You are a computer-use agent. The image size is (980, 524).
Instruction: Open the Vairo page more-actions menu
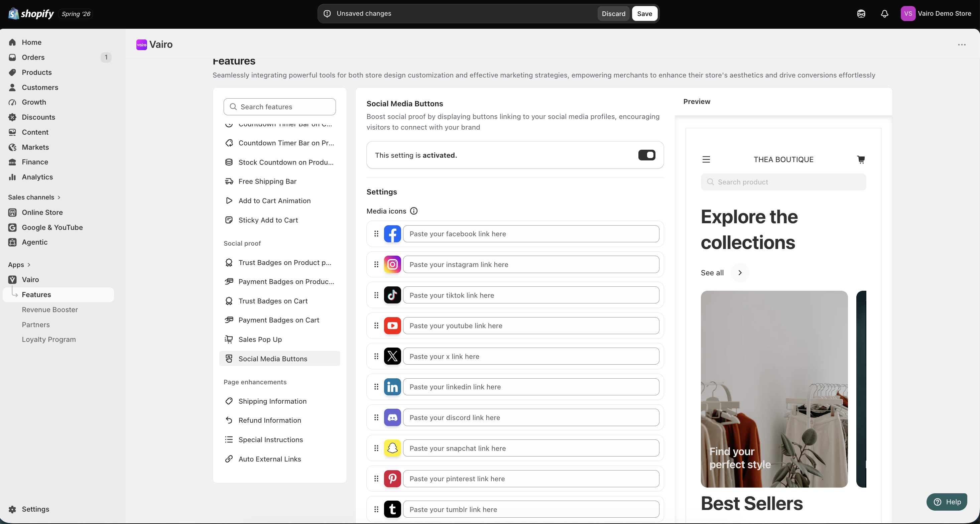(x=962, y=45)
